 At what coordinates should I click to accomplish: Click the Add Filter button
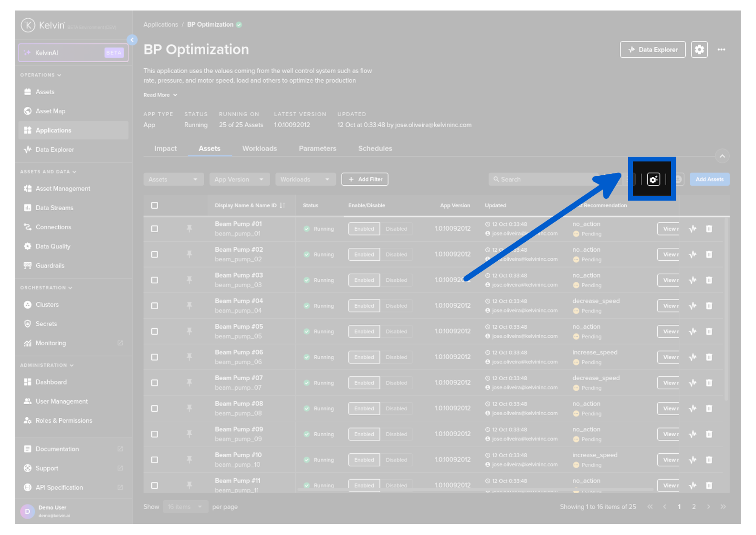(365, 180)
